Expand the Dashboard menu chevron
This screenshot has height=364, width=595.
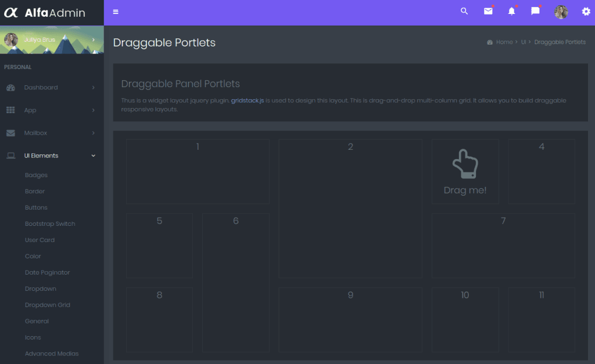(94, 88)
